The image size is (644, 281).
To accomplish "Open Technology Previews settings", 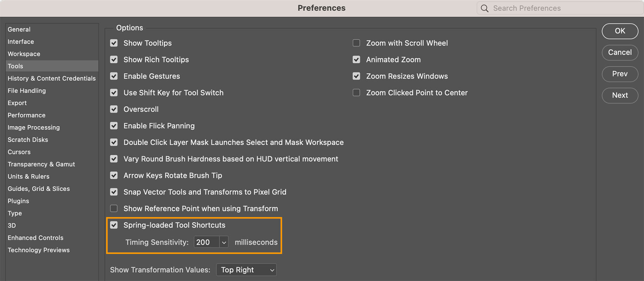I will pyautogui.click(x=39, y=250).
